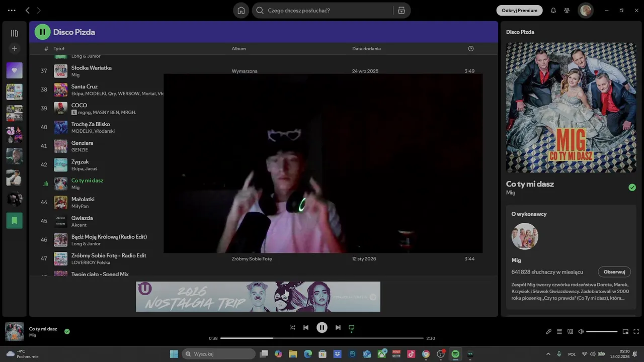Open artist link LOVERBOY Polska

click(91, 262)
